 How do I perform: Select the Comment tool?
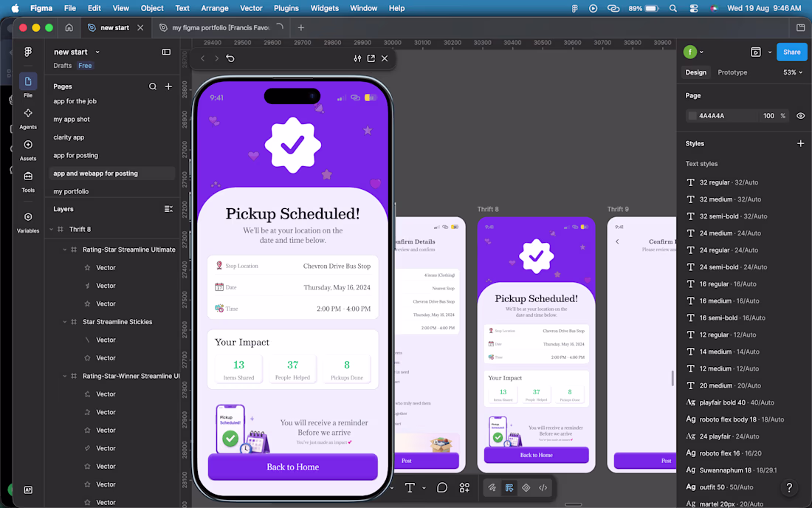441,488
